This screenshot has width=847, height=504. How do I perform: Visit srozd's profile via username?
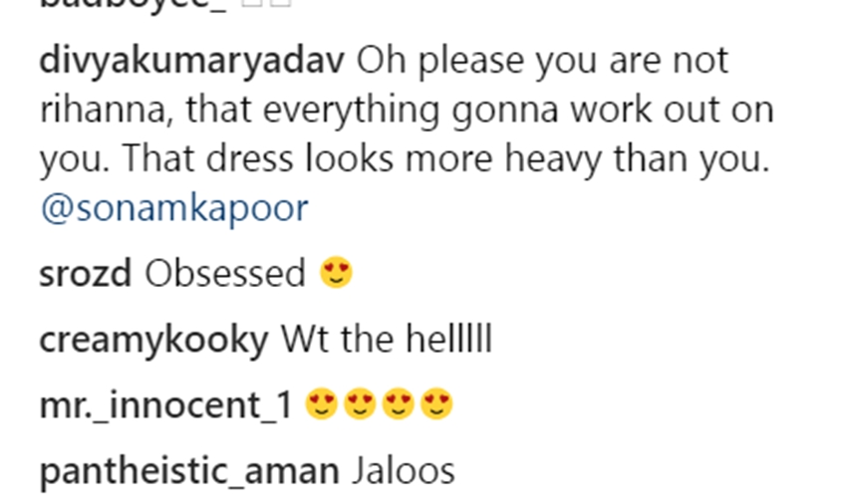pyautogui.click(x=86, y=273)
